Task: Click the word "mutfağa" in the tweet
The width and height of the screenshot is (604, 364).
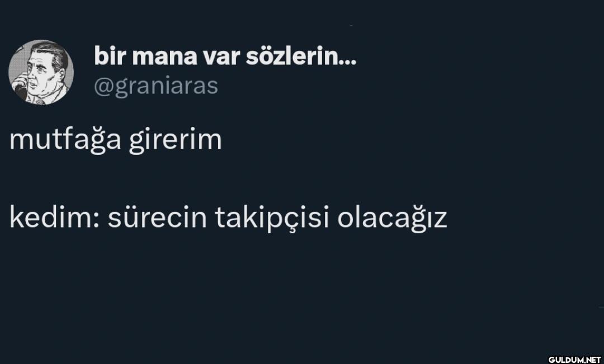Action: pyautogui.click(x=65, y=140)
